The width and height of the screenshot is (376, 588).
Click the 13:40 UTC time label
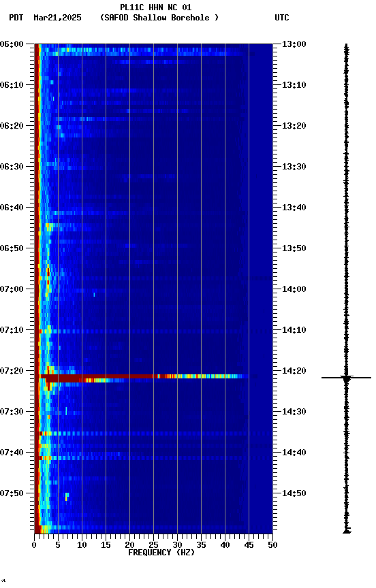294,208
